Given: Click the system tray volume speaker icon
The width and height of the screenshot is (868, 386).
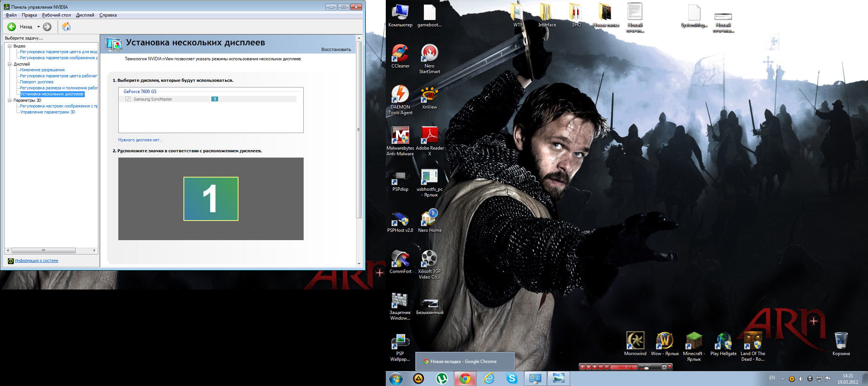Looking at the screenshot, I should (x=801, y=379).
